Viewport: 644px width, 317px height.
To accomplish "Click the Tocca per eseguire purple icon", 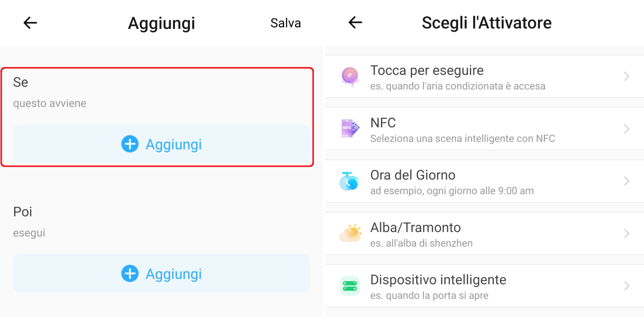I will coord(350,76).
